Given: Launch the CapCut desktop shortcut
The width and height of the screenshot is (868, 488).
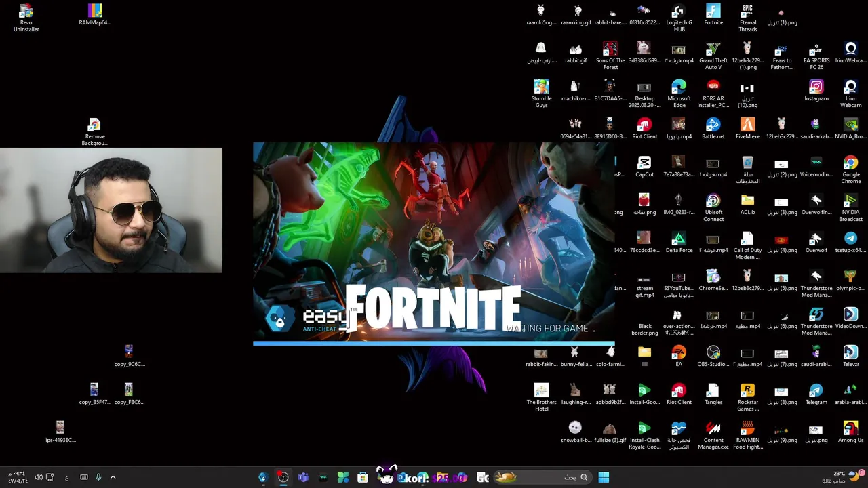Looking at the screenshot, I should [x=644, y=167].
